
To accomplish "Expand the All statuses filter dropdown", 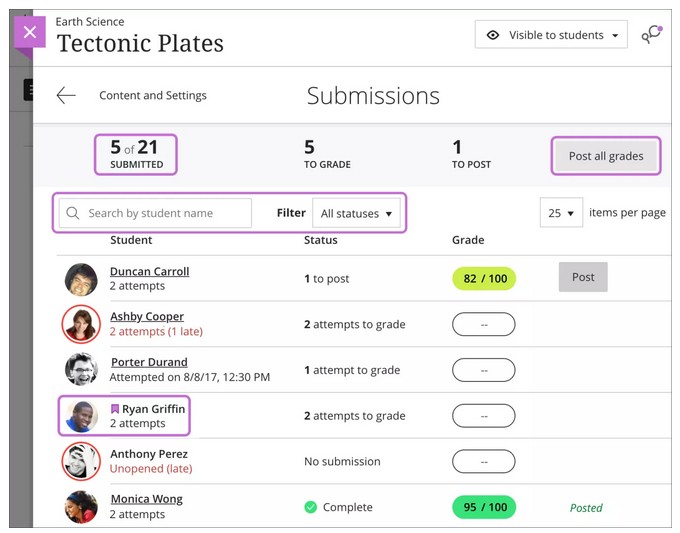I will pyautogui.click(x=356, y=213).
